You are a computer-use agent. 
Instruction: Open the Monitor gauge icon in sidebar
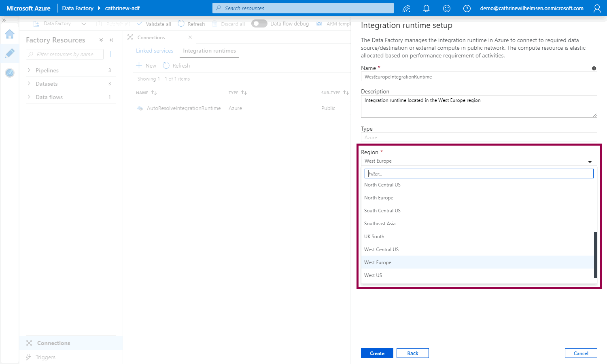10,73
